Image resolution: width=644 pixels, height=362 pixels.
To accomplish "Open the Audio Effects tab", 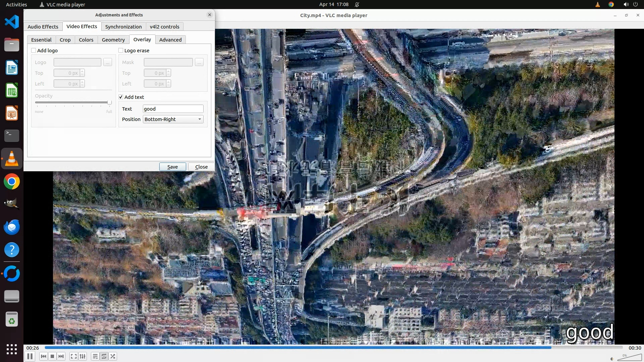I will (43, 26).
